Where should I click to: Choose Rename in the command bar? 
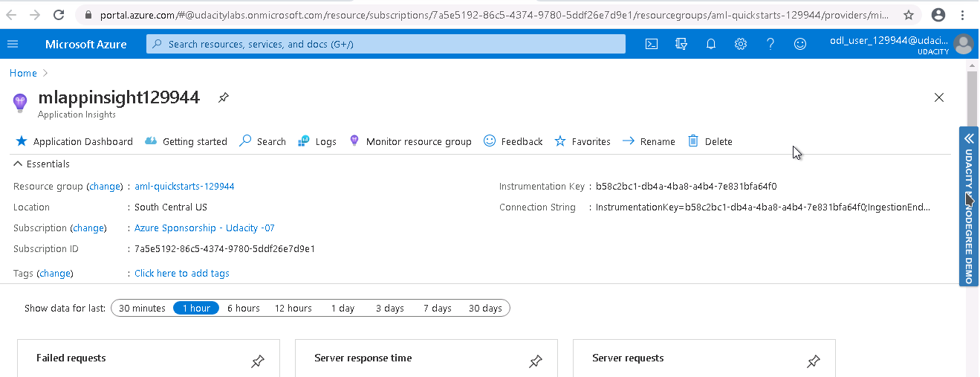tap(649, 141)
